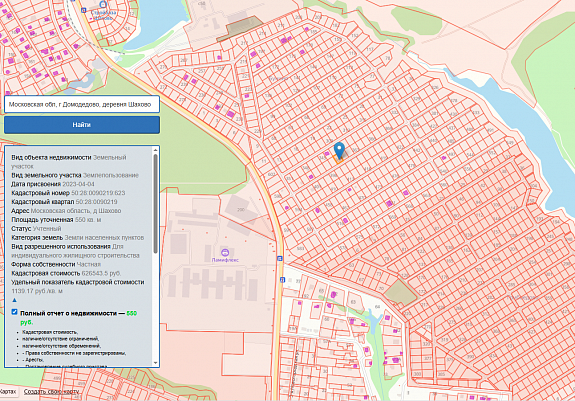Image resolution: width=575 pixels, height=401 pixels.
Task: Click the info panel scrollbar up arrow
Action: click(x=155, y=150)
